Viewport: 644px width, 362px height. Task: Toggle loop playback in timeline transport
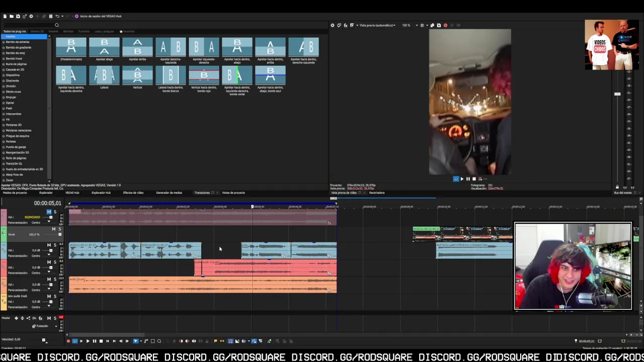point(75,341)
